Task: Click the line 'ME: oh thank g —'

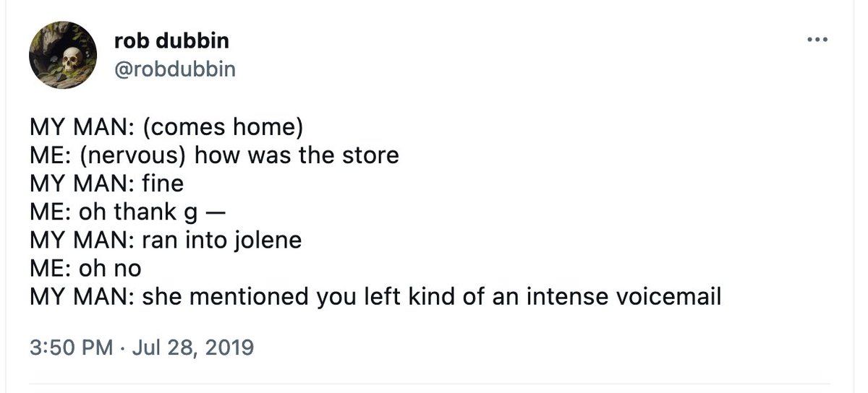Action: tap(127, 212)
